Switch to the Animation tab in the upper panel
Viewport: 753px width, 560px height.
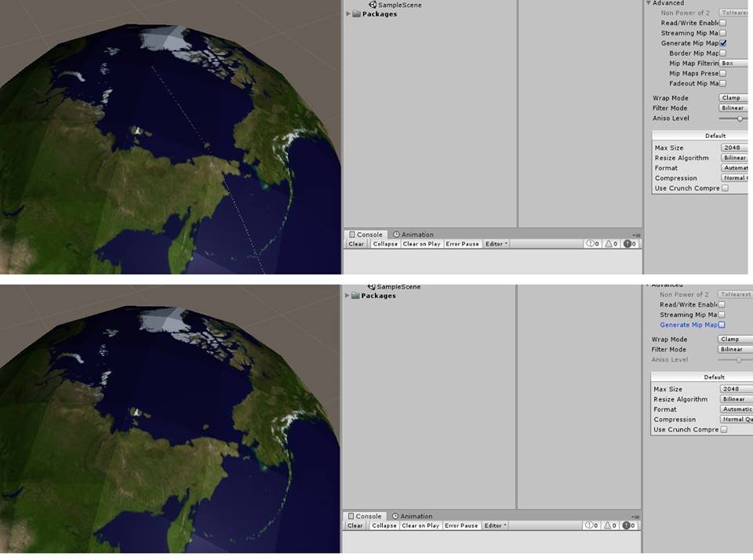click(413, 235)
